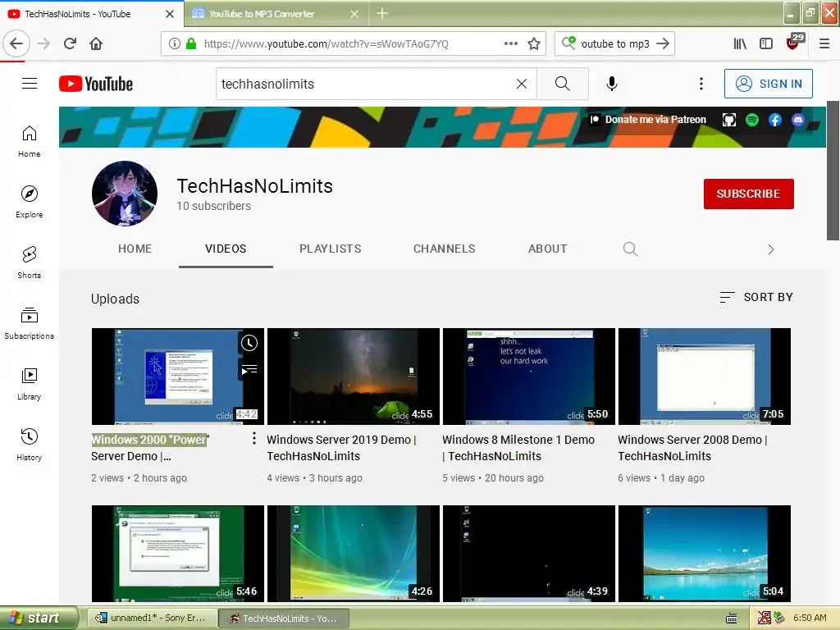
Task: Click the channel avatar image
Action: 125,194
